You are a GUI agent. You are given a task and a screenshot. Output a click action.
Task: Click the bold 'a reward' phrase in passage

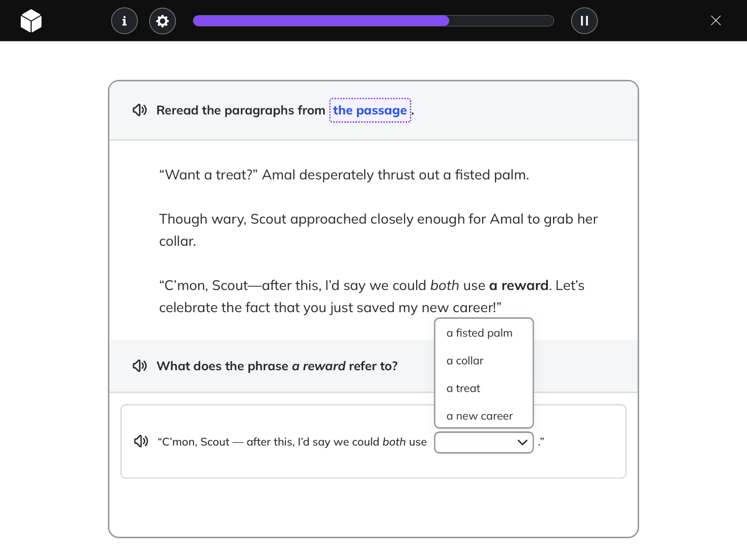coord(519,286)
